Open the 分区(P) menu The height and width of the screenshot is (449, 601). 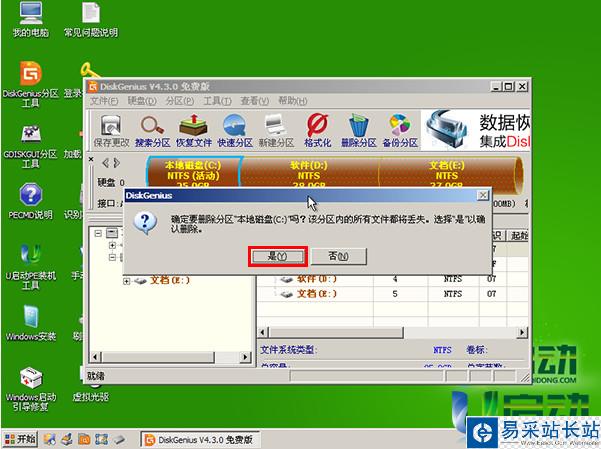(x=179, y=101)
